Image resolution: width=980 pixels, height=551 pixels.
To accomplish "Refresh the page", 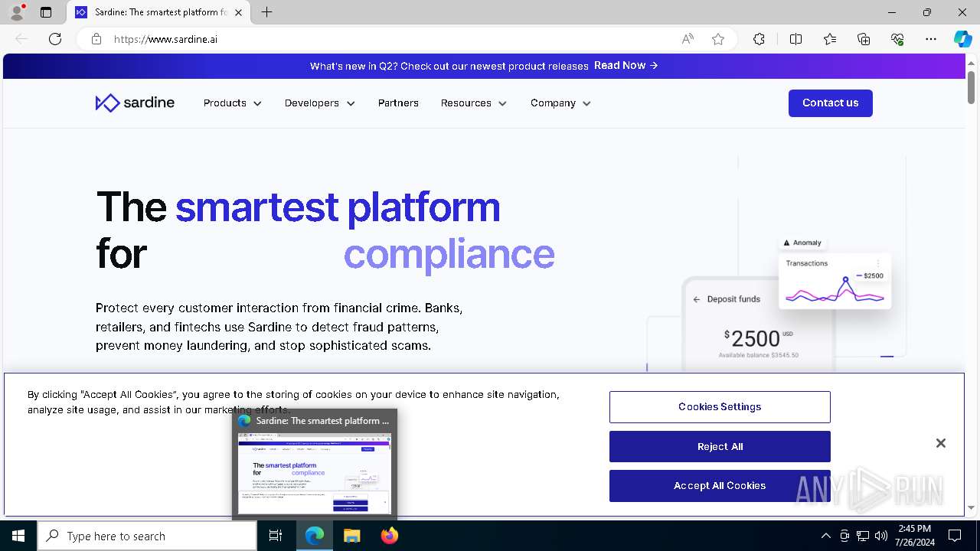I will coord(55,39).
